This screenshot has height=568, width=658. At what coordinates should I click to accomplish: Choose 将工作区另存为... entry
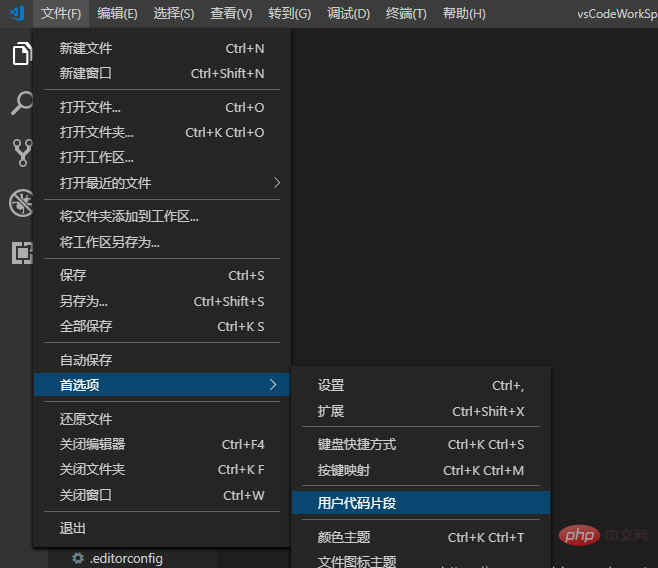pyautogui.click(x=162, y=242)
